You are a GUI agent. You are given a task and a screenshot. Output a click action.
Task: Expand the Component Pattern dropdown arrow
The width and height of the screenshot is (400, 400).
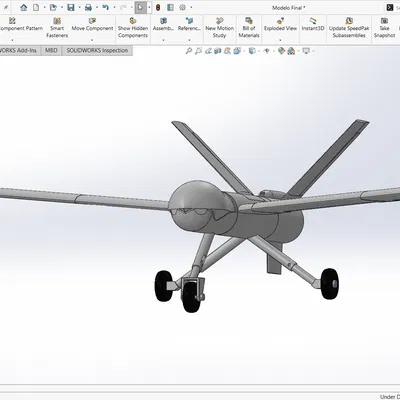[x=12, y=40]
